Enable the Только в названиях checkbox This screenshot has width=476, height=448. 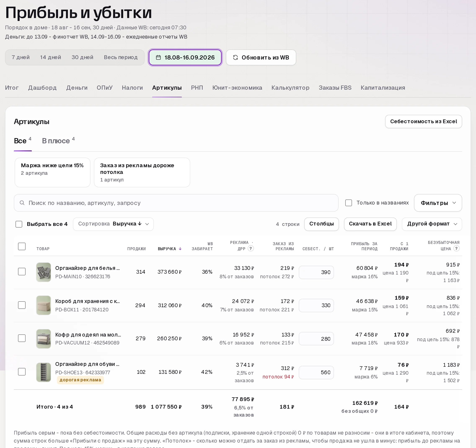(349, 203)
